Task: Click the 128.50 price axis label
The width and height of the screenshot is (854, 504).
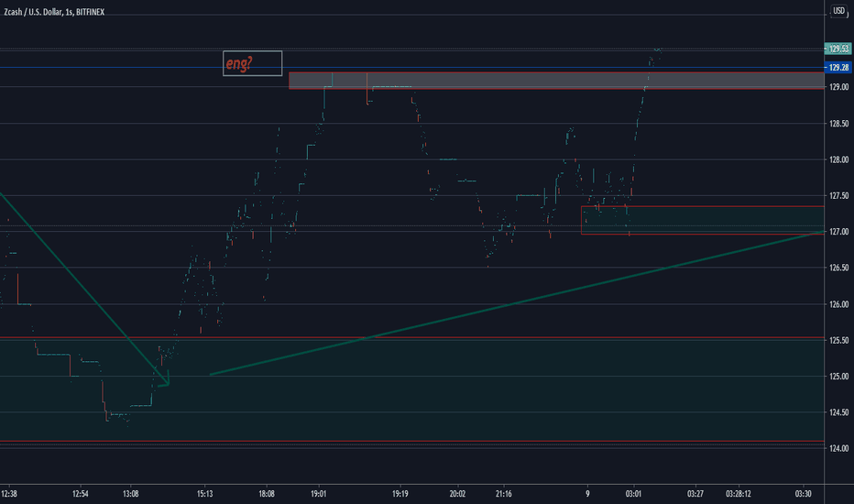Action: pos(838,124)
